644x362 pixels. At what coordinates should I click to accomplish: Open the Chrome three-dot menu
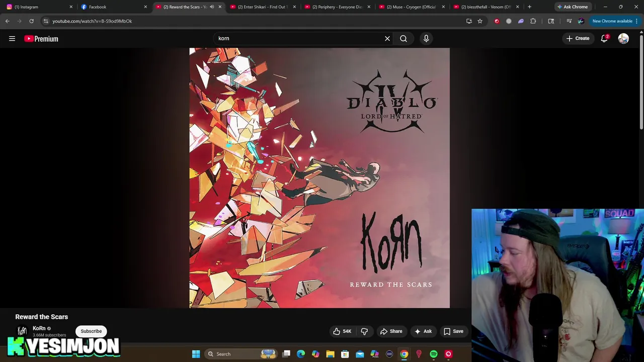(637, 21)
